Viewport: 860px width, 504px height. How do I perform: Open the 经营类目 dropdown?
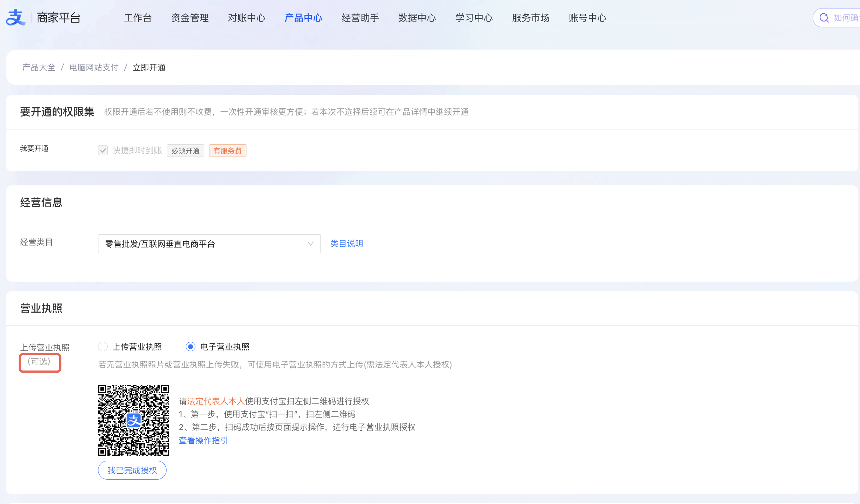(x=209, y=243)
